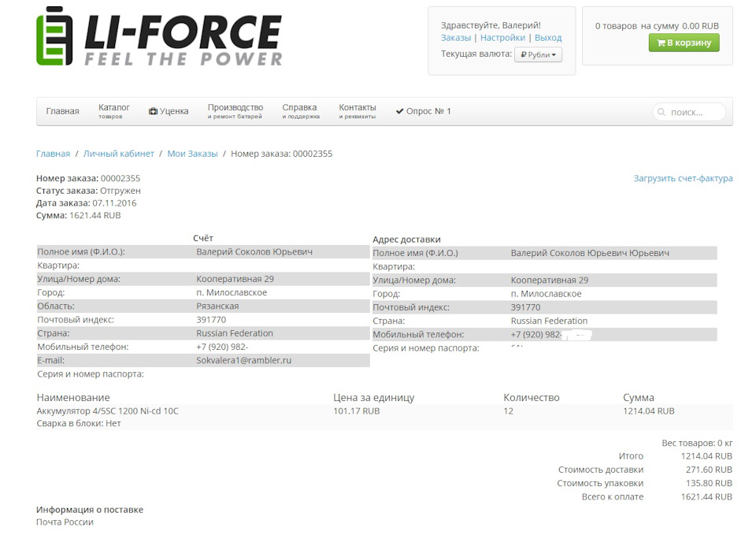
Task: Download invoice via Загрузить счет-фактура
Action: (683, 179)
